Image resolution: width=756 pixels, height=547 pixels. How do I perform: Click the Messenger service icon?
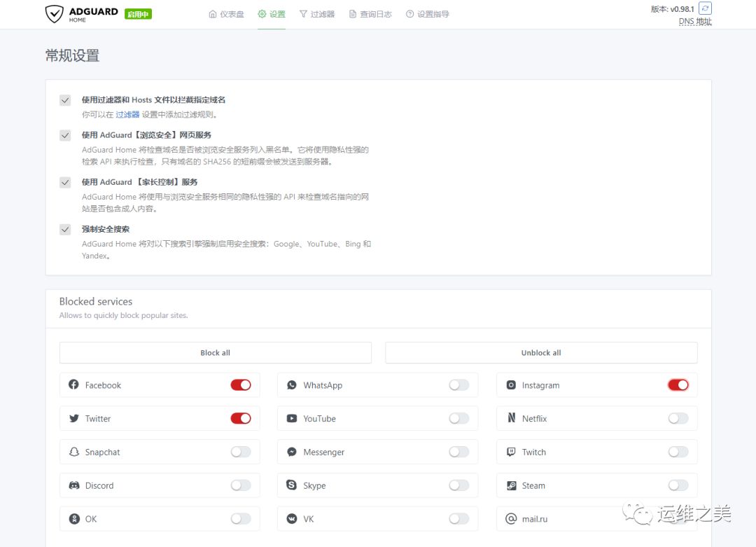pos(292,452)
